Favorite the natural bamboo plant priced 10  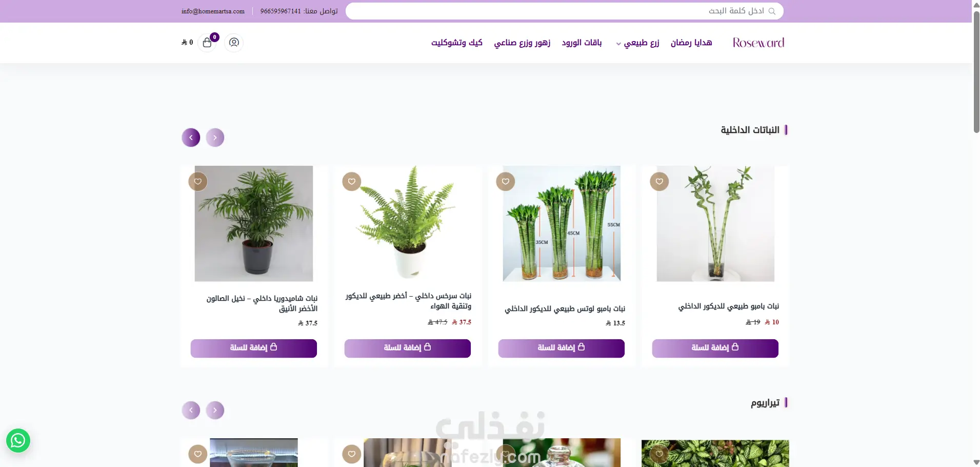point(659,181)
